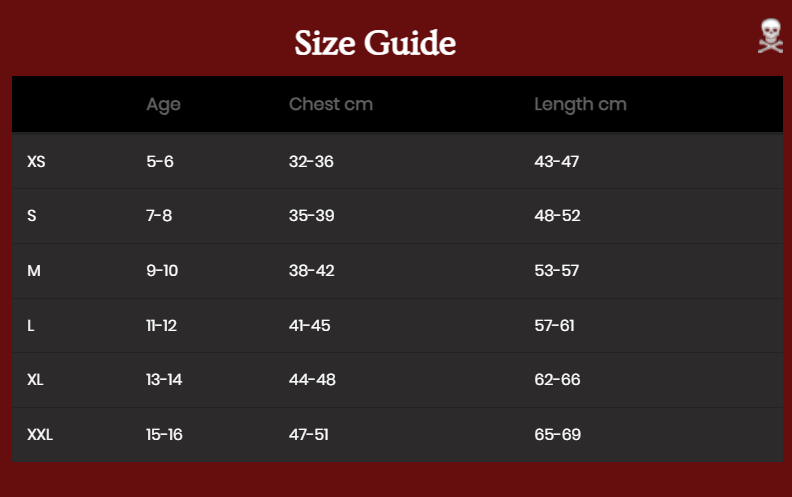Select the M size row label
Screen dimensions: 792x497
coord(34,271)
